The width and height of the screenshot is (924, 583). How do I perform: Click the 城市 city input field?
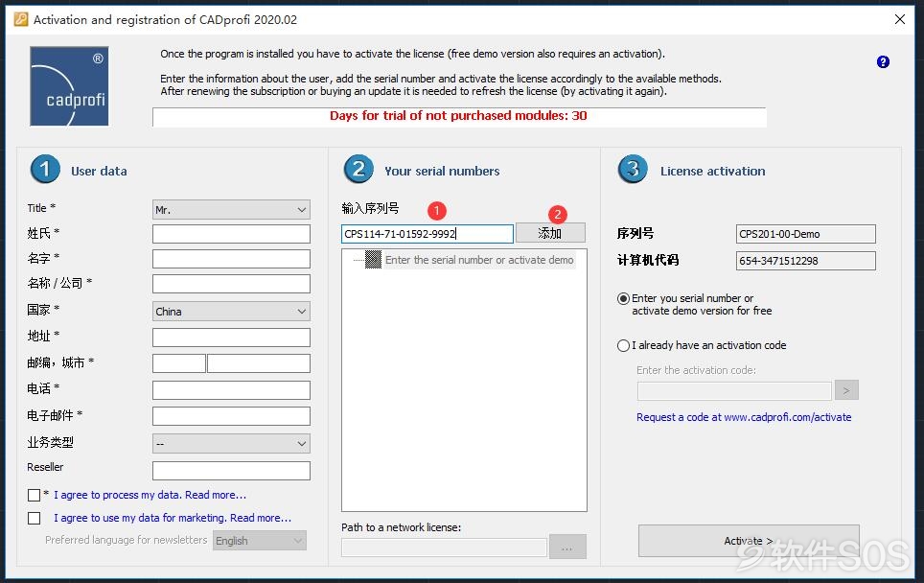point(259,363)
